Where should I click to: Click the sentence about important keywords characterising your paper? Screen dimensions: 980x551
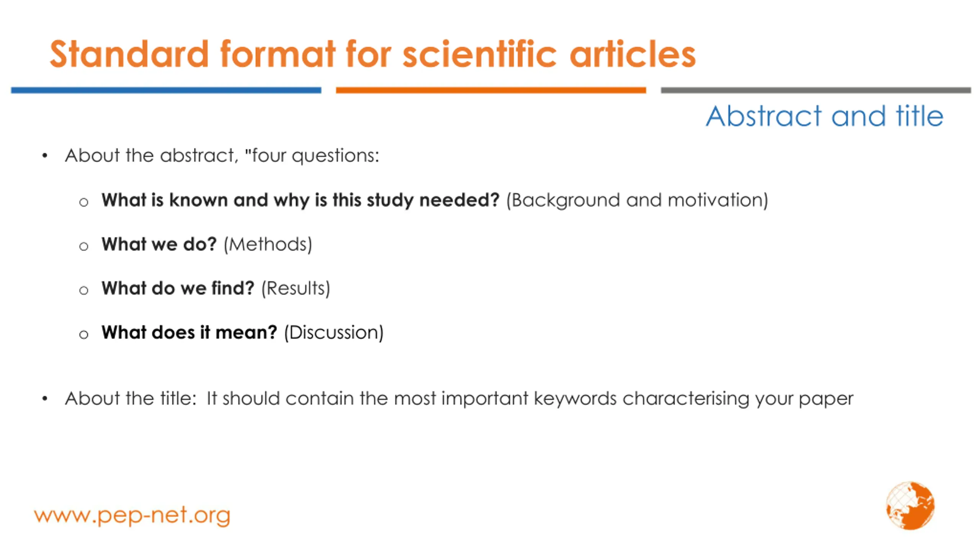pos(530,399)
